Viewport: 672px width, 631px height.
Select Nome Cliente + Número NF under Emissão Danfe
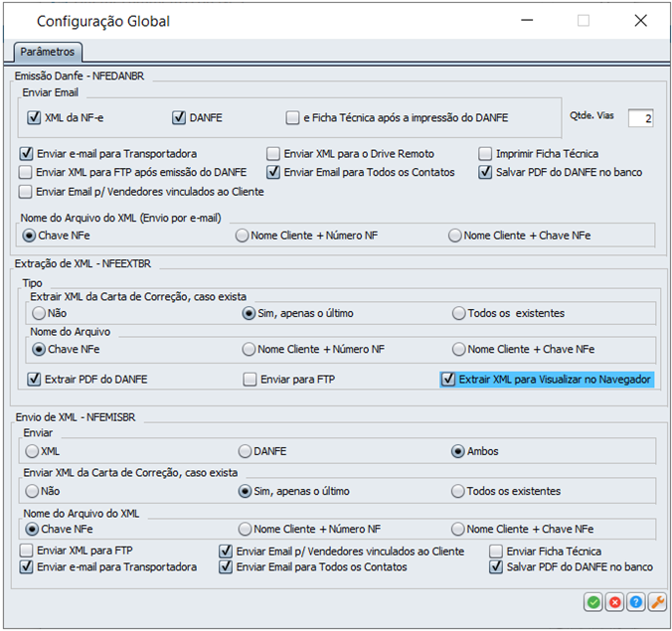(242, 236)
